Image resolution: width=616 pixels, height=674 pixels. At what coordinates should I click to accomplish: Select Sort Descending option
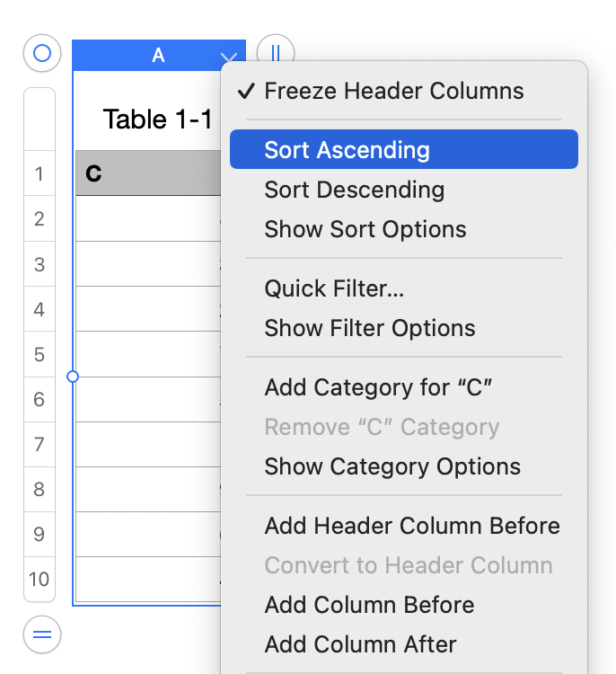354,190
